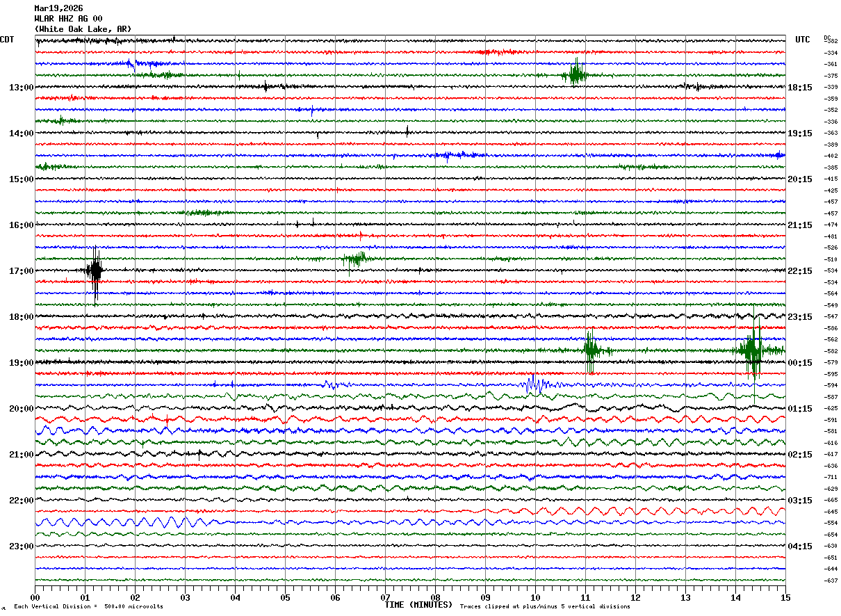Select the 13:00 CDT time marker

[x=21, y=88]
